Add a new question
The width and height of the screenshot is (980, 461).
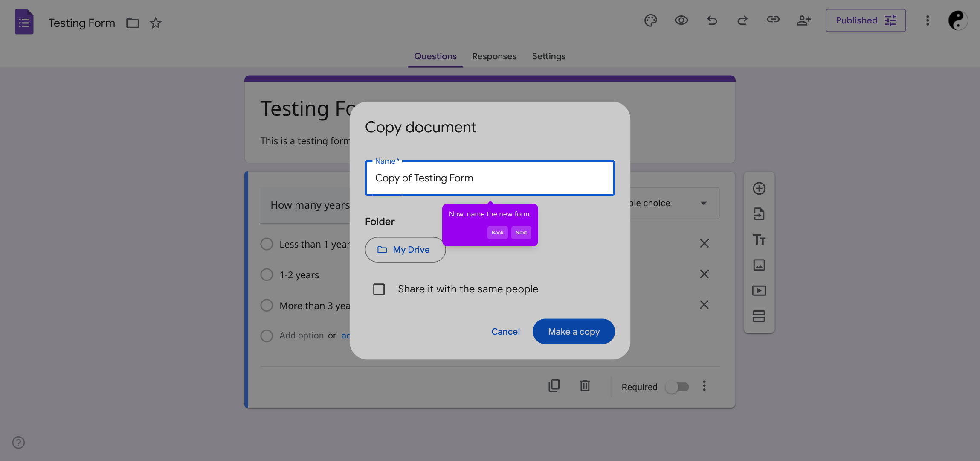click(759, 188)
